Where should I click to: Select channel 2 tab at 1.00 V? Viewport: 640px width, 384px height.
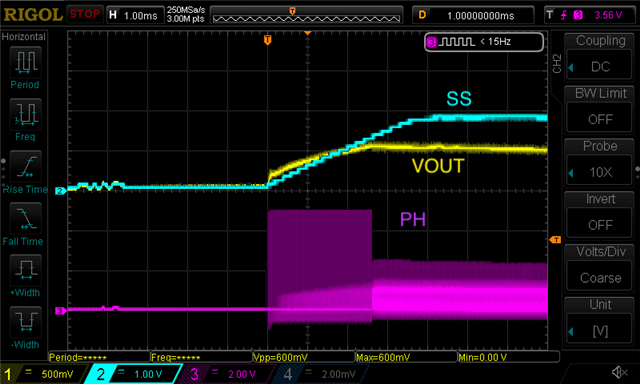(133, 374)
